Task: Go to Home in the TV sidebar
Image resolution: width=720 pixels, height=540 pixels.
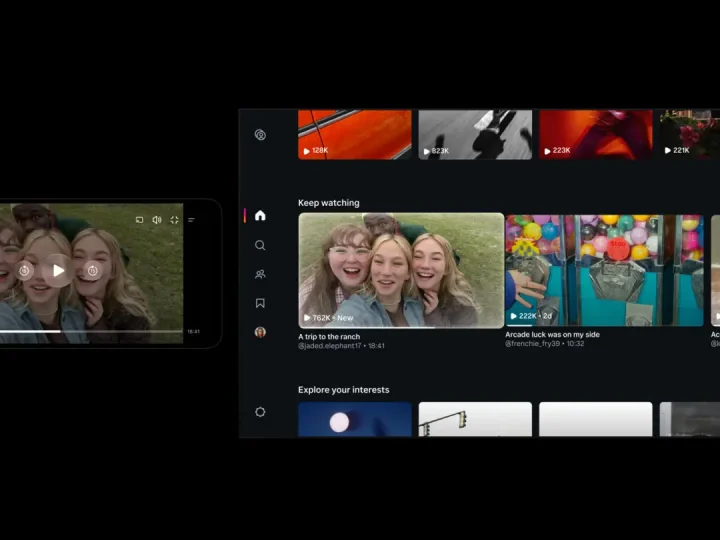Action: click(x=260, y=215)
